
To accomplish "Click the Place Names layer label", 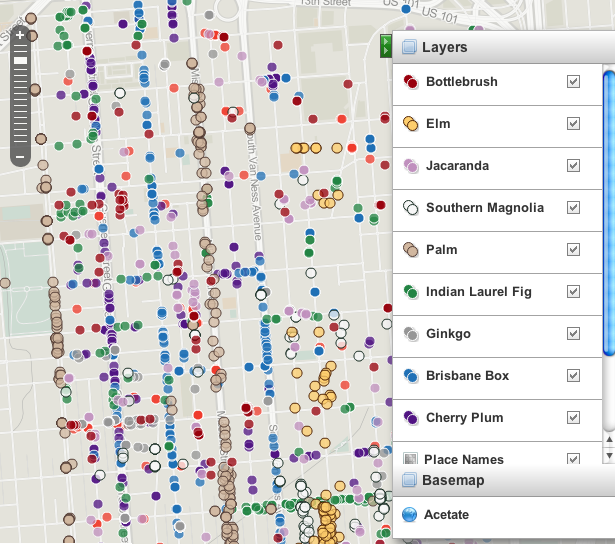I will [x=464, y=460].
